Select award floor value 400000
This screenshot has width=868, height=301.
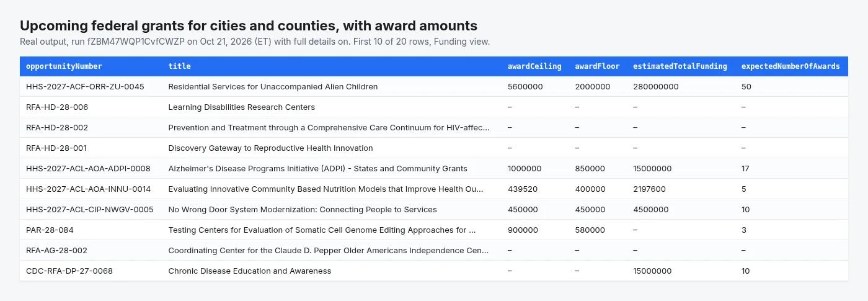click(590, 189)
